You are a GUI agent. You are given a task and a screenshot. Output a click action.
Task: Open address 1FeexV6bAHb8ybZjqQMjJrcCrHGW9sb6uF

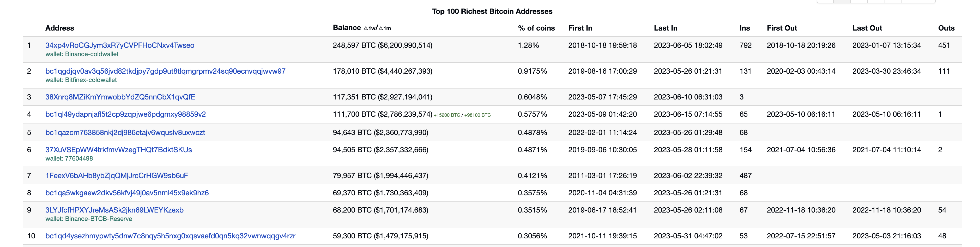(117, 176)
